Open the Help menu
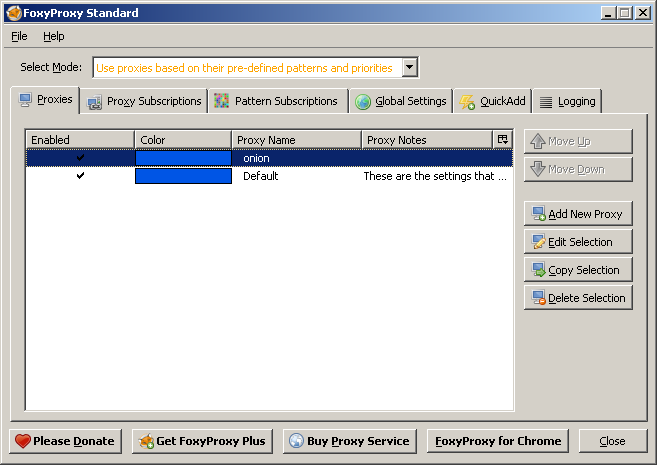Image resolution: width=657 pixels, height=465 pixels. tap(54, 36)
